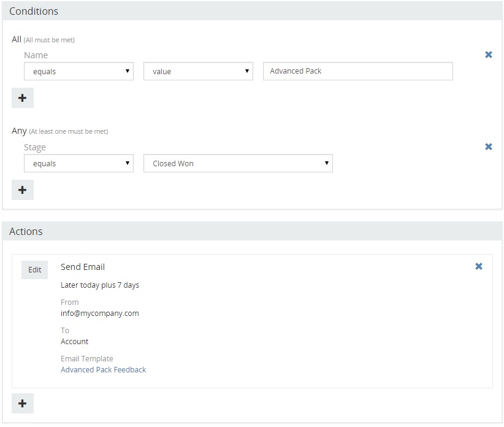The height and width of the screenshot is (427, 504).
Task: Open the Advanced Pack Feedback email template link
Action: (103, 370)
